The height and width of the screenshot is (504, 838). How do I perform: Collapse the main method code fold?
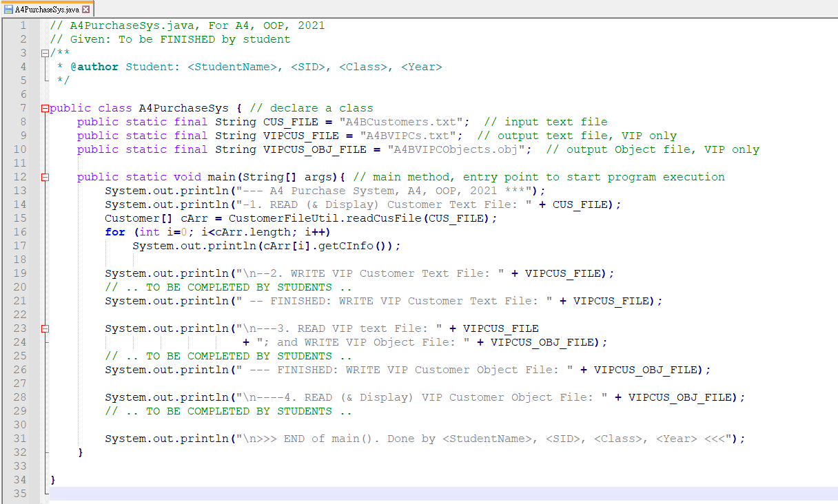point(44,176)
